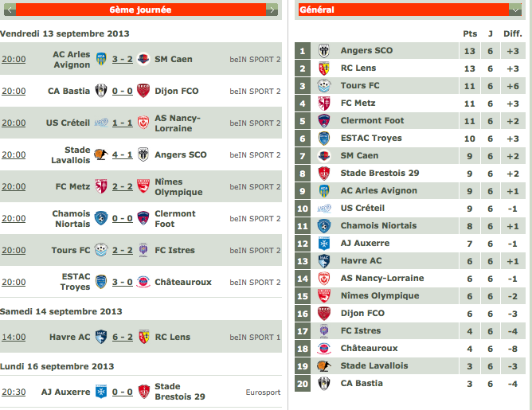
Task: Click the SM Caen crest in match list
Action: point(143,59)
